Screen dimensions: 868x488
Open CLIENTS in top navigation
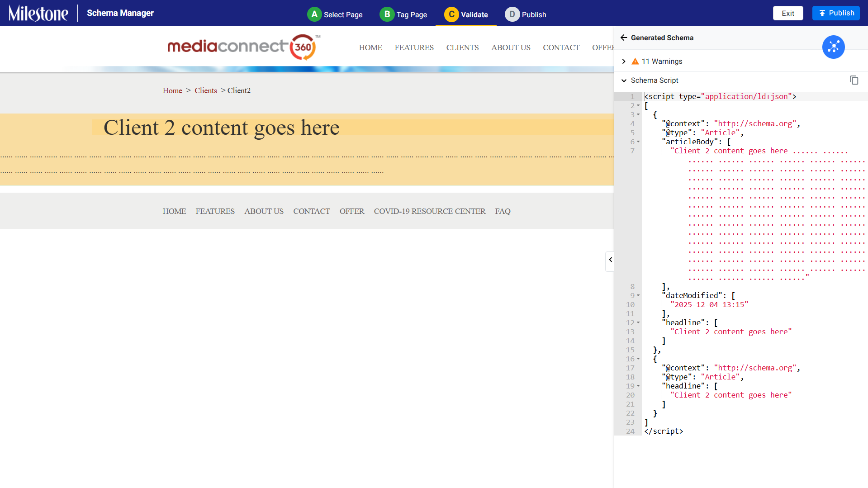point(462,47)
